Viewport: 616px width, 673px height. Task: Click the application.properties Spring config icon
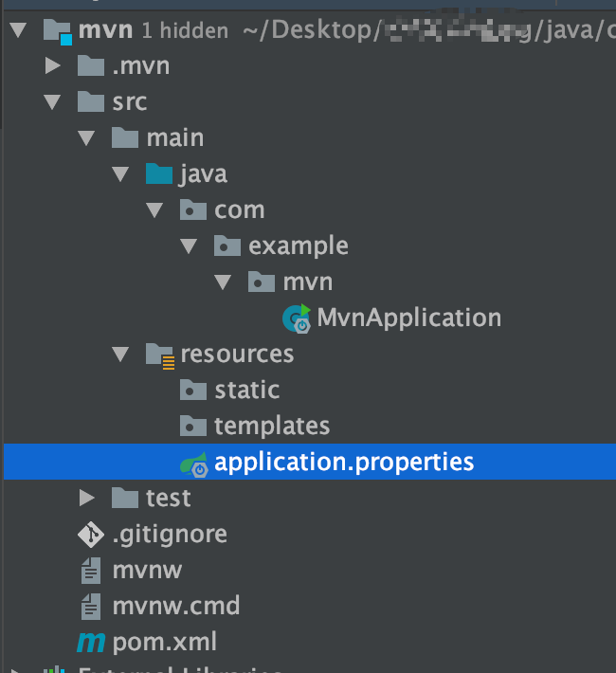[194, 464]
